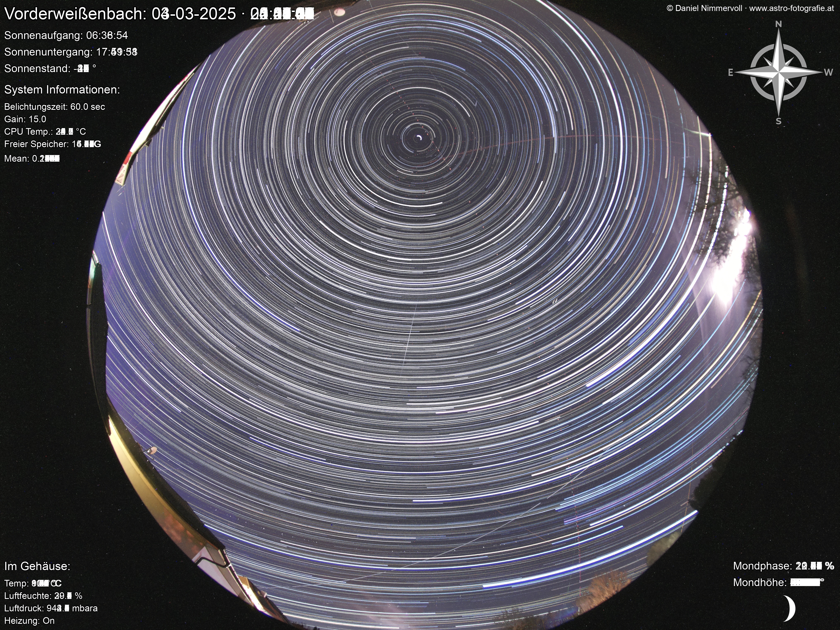Click the System Informationen heading
This screenshot has height=630, width=840.
(62, 90)
